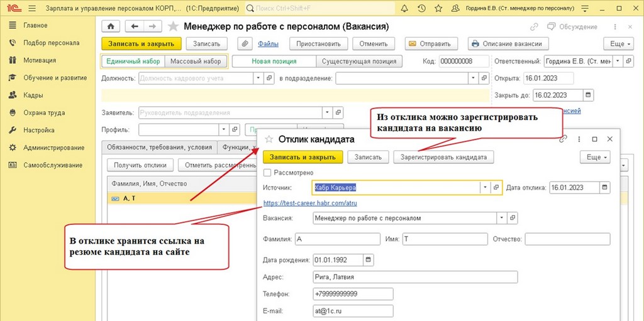Screen dimensions: 644x321
Task: Expand the Вакансия dropdown in dialog
Action: pyautogui.click(x=502, y=219)
